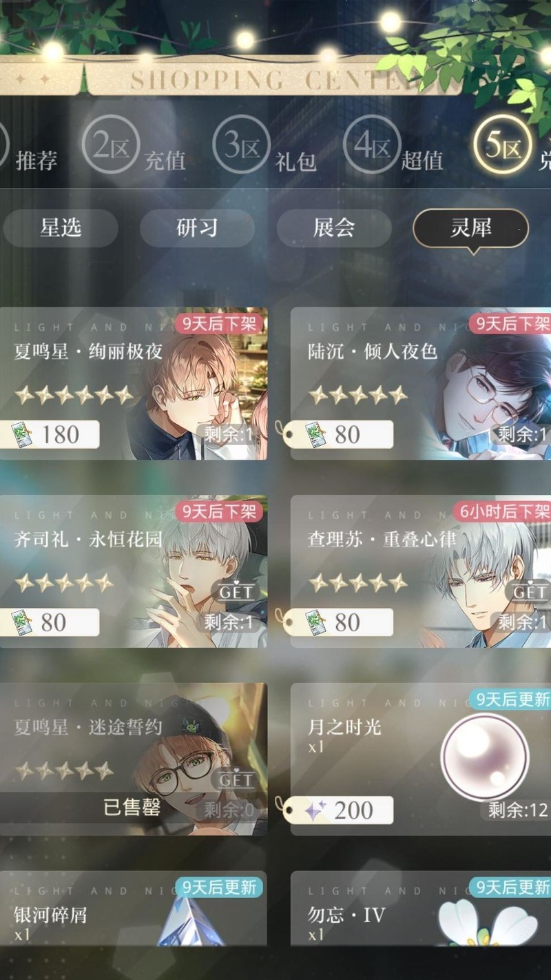Open the sold-out 夏鸣星·迷途誓约 card

(134, 759)
